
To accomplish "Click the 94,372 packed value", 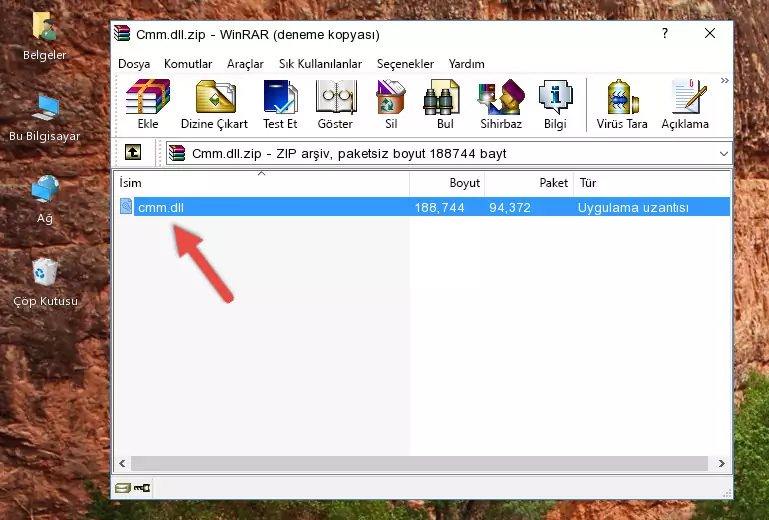I will tap(510, 208).
